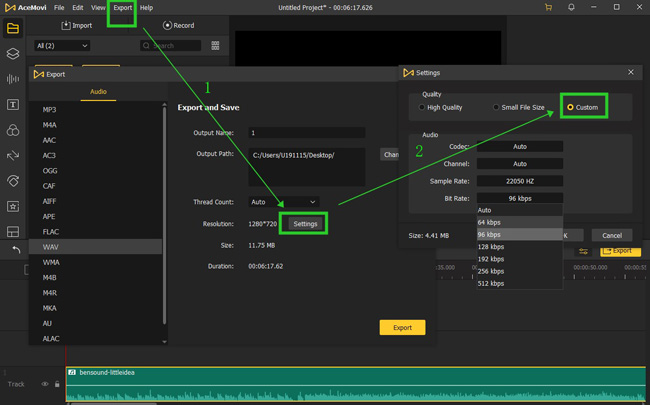The height and width of the screenshot is (405, 650).
Task: Open the Animation sidebar icon
Action: pyautogui.click(x=13, y=181)
